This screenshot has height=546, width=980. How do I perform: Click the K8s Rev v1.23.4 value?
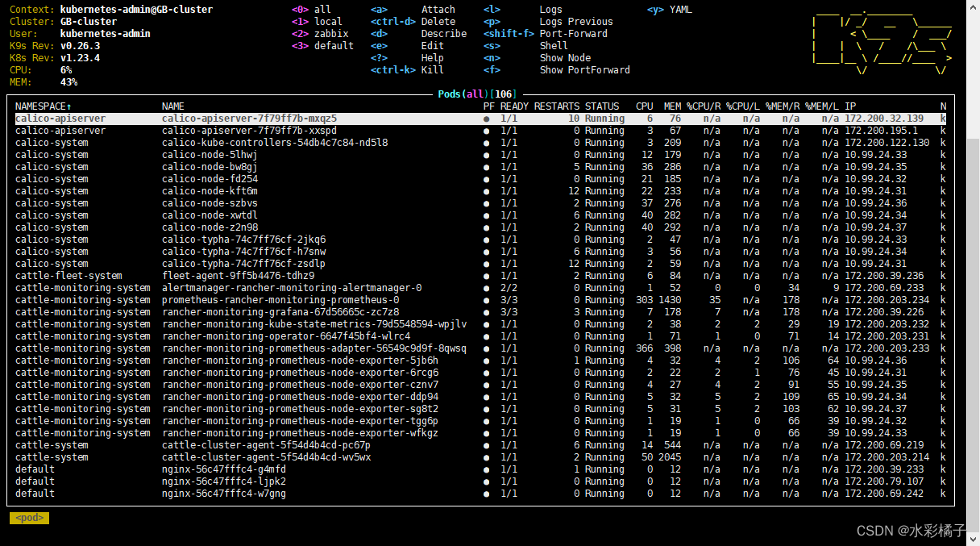pos(80,58)
